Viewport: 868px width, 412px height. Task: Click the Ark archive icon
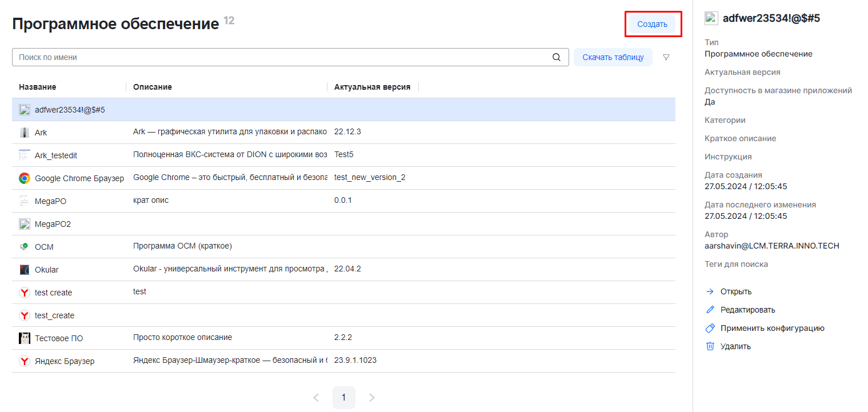(24, 133)
